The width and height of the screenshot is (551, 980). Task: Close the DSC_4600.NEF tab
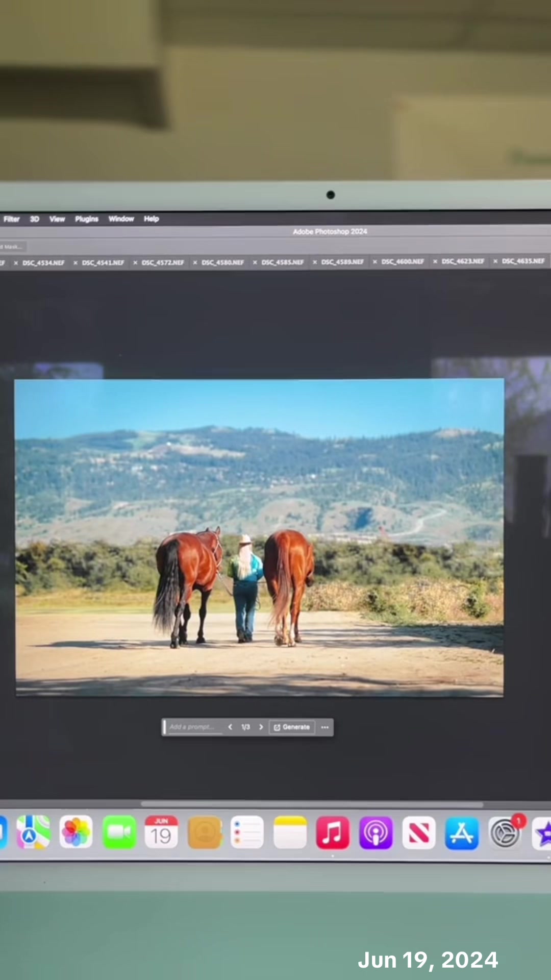point(375,262)
